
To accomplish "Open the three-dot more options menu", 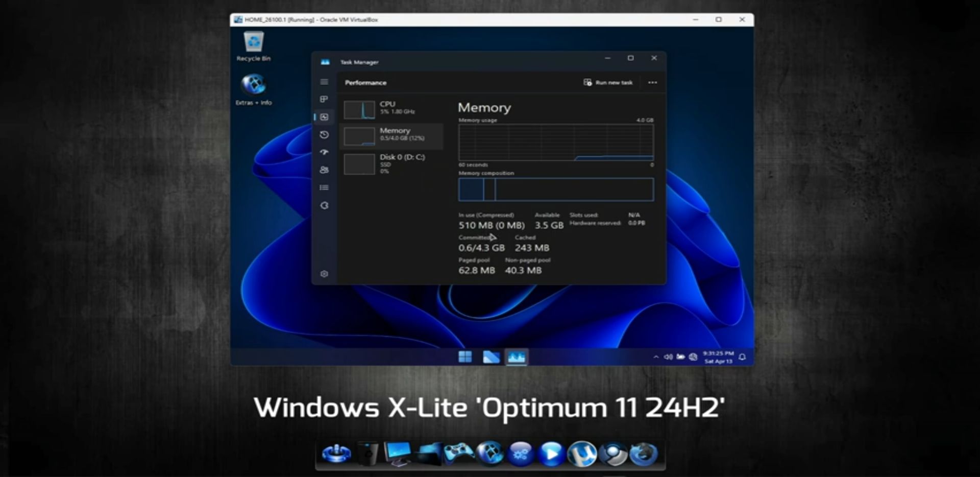I will tap(652, 82).
